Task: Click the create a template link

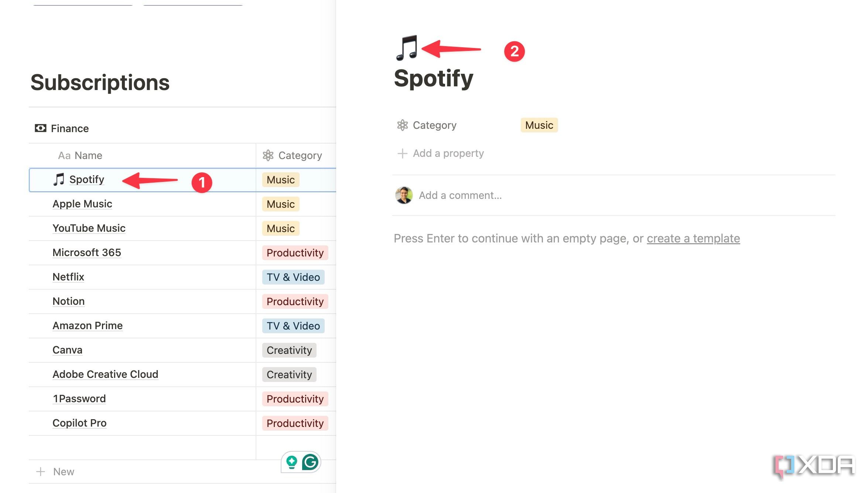Action: coord(693,238)
